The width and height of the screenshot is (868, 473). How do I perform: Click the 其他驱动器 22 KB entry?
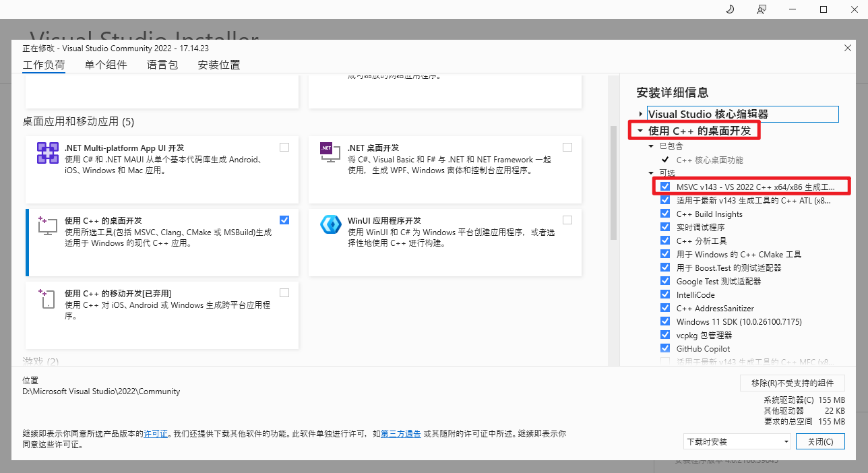point(805,411)
